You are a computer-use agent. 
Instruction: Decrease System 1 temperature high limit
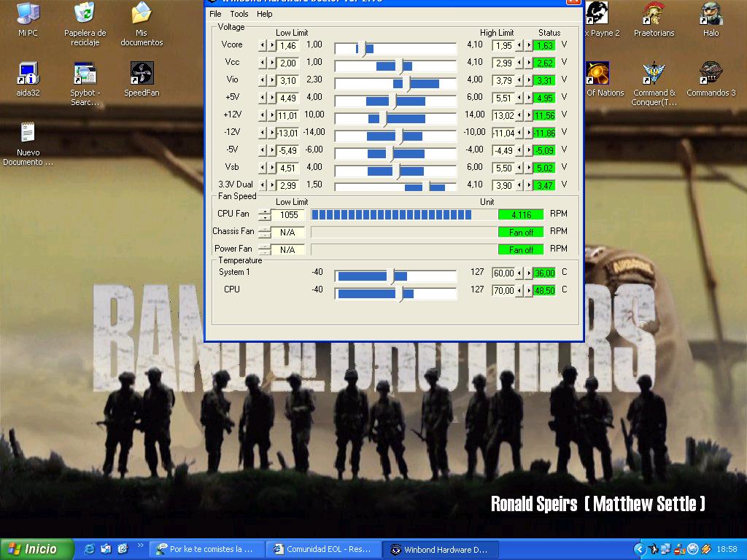pos(519,273)
